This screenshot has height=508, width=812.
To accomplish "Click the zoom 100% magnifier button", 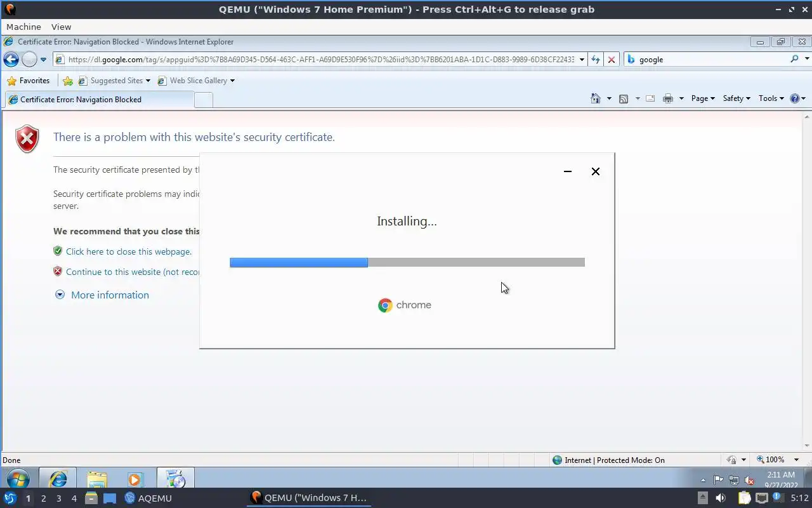I will (x=770, y=460).
